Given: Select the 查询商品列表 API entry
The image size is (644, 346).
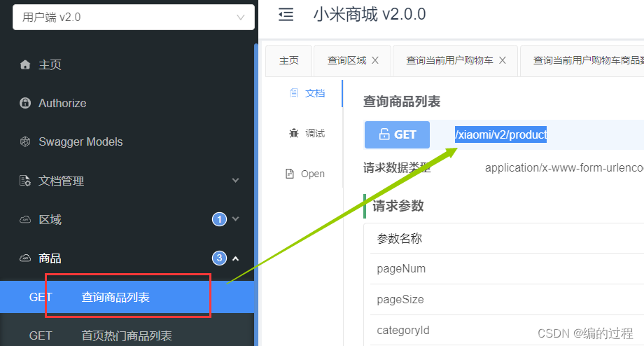Looking at the screenshot, I should coord(127,297).
